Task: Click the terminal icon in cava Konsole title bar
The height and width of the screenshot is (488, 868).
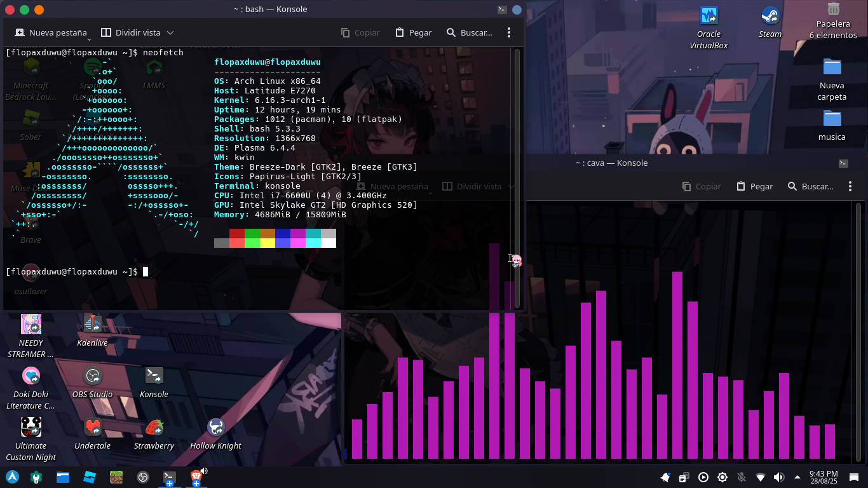Action: tap(843, 163)
